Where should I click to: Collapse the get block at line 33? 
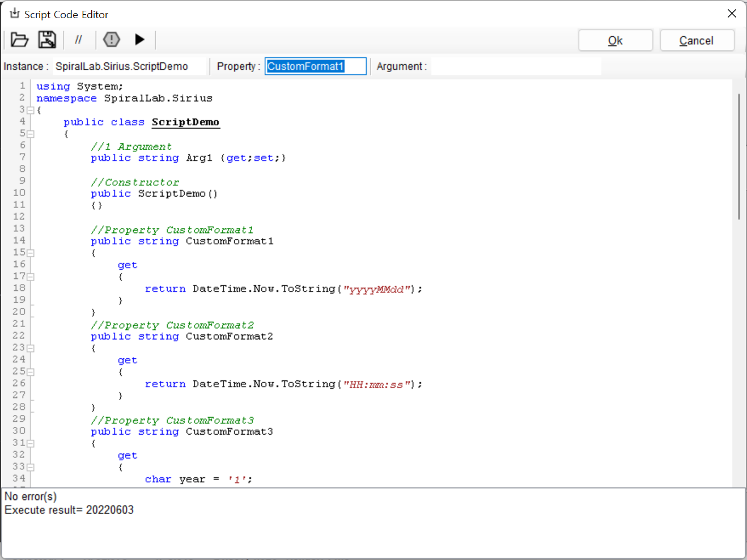click(x=31, y=468)
